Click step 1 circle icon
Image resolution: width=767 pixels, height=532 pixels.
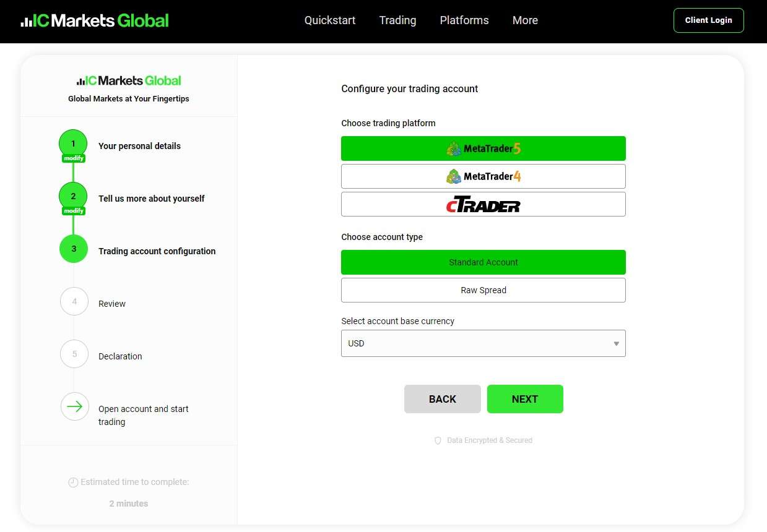tap(73, 144)
